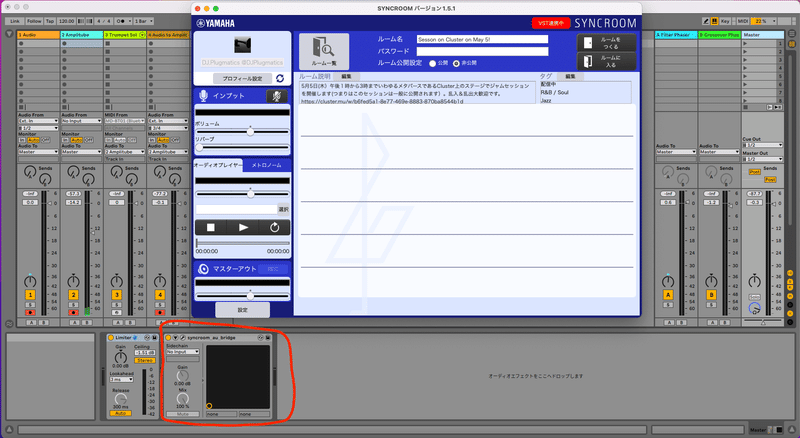Adjust the input volume (ボリューム) slider

tap(250, 132)
